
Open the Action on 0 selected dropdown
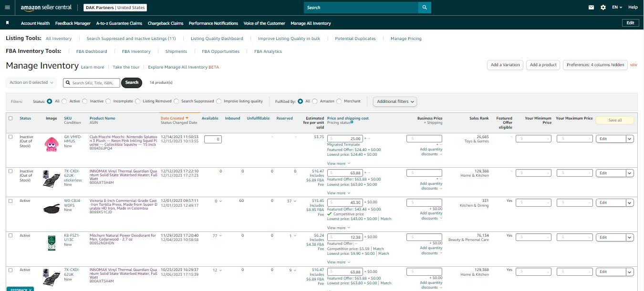[31, 82]
